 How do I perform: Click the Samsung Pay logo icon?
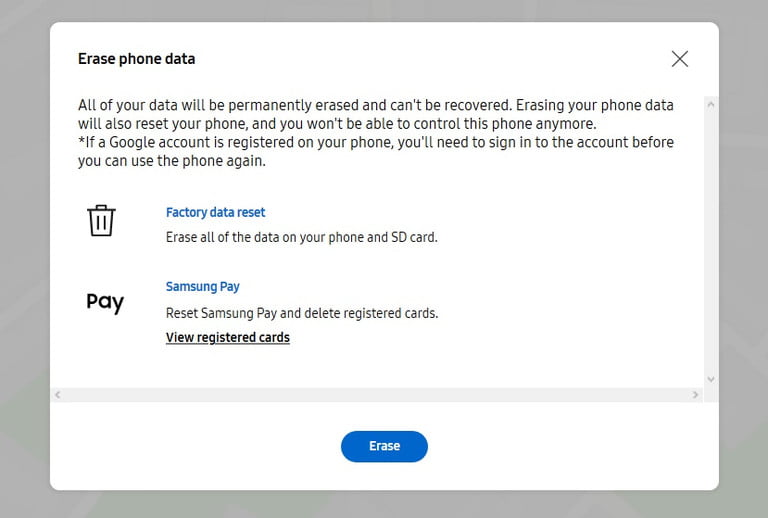pos(105,301)
